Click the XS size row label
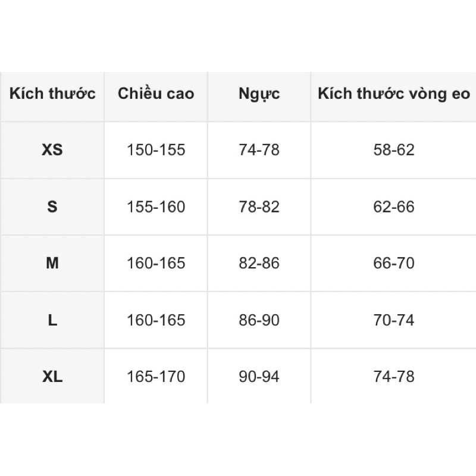Image resolution: width=476 pixels, height=476 pixels. click(x=52, y=150)
